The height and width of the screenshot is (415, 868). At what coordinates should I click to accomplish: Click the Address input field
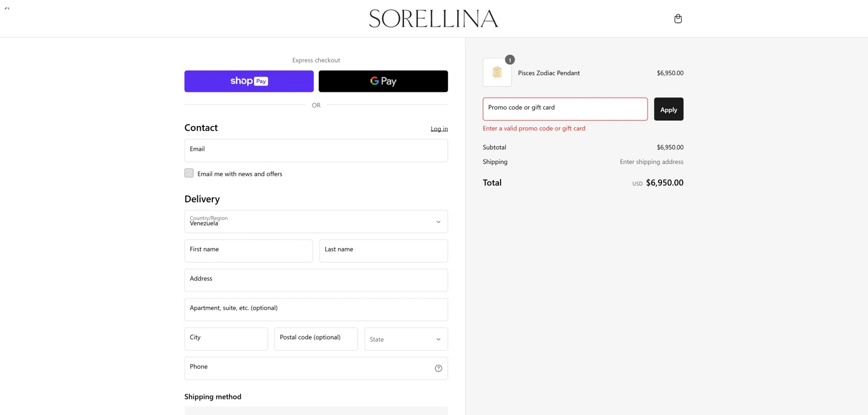tap(316, 280)
